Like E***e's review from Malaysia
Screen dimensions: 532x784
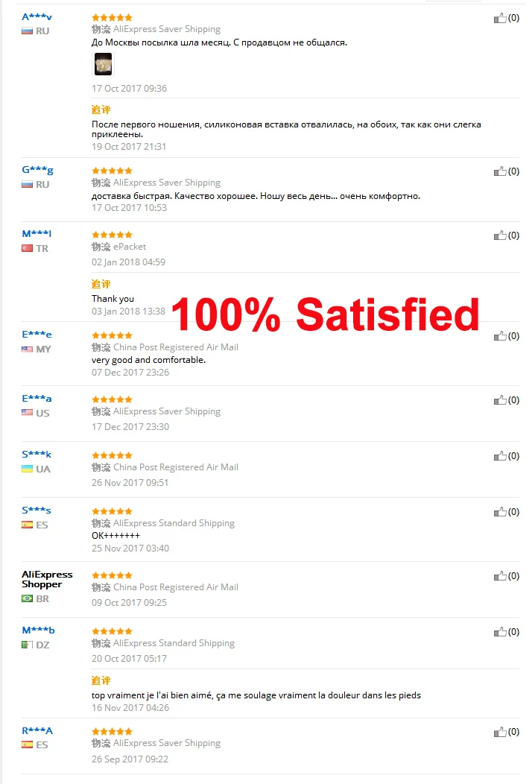tap(500, 337)
